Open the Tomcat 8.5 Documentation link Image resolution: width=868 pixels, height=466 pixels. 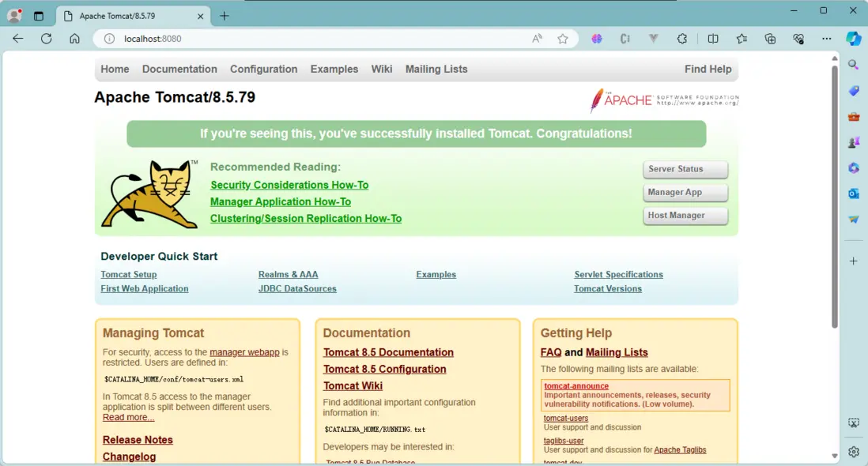[x=388, y=353]
